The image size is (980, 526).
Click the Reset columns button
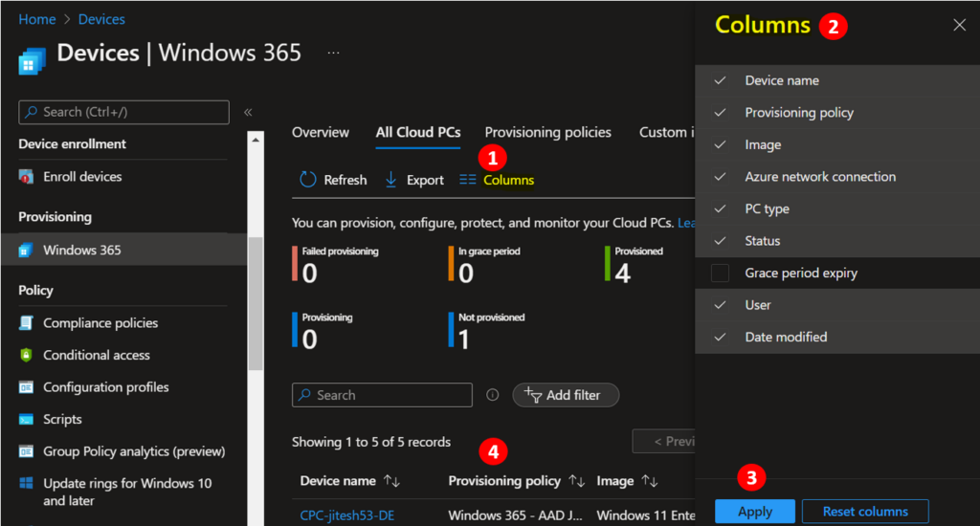click(x=865, y=512)
